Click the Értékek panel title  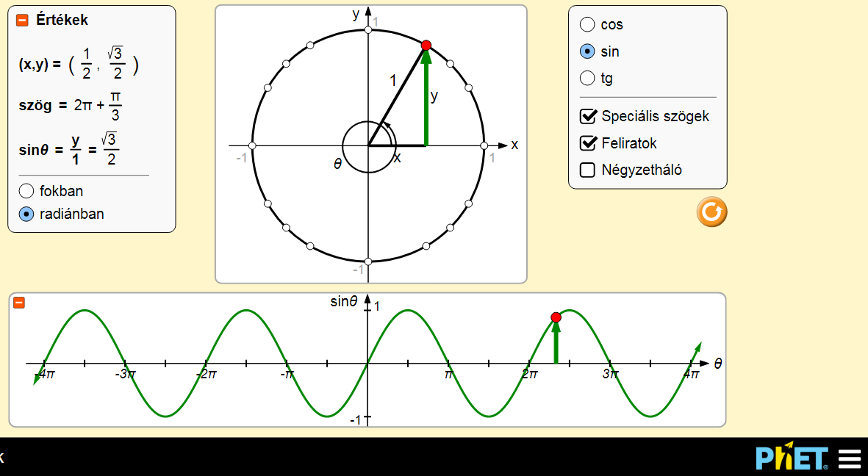(x=62, y=20)
